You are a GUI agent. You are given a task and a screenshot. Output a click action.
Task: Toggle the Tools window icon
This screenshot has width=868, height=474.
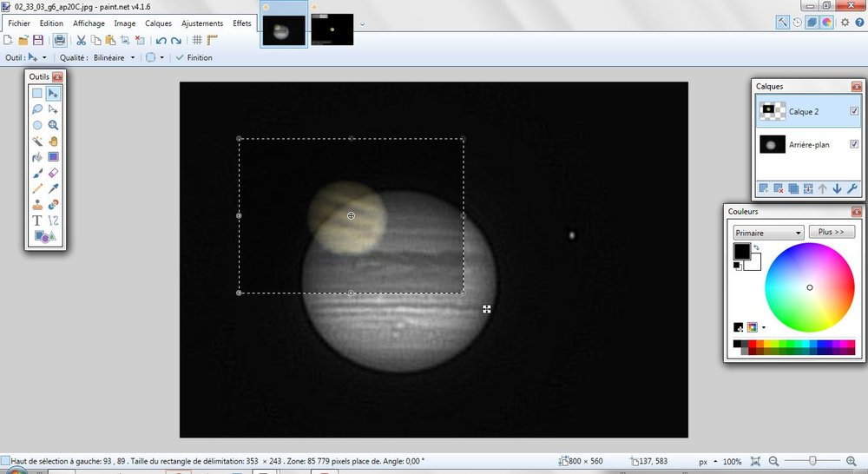pos(782,23)
